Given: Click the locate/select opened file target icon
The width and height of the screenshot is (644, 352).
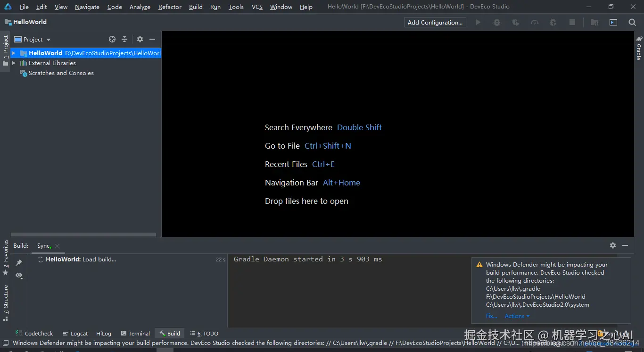Looking at the screenshot, I should coord(112,40).
